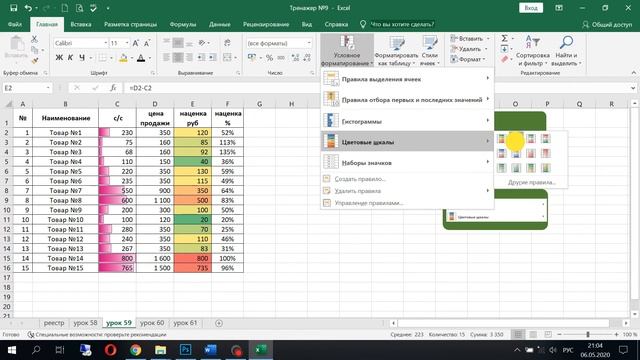Image resolution: width=640 pixels, height=360 pixels.
Task: Click the Вход sign-in button
Action: point(531,8)
